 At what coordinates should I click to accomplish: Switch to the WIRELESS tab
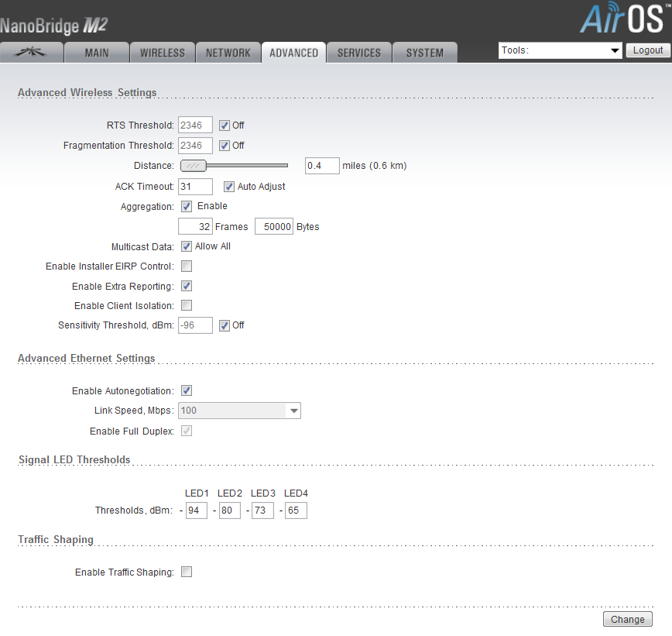coord(163,53)
